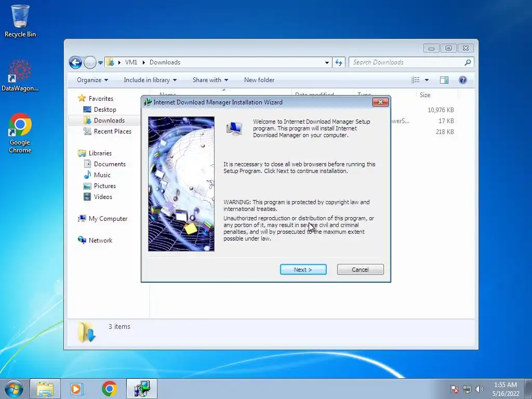Refresh the Downloads folder view
Screen dimensions: 532x399
[x=339, y=62]
